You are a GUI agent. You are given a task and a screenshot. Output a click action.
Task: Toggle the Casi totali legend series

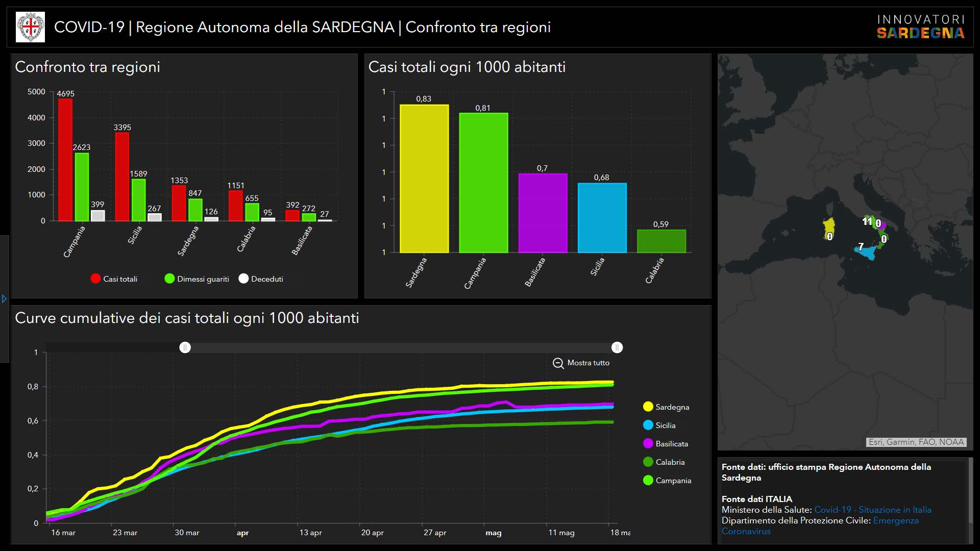[95, 279]
